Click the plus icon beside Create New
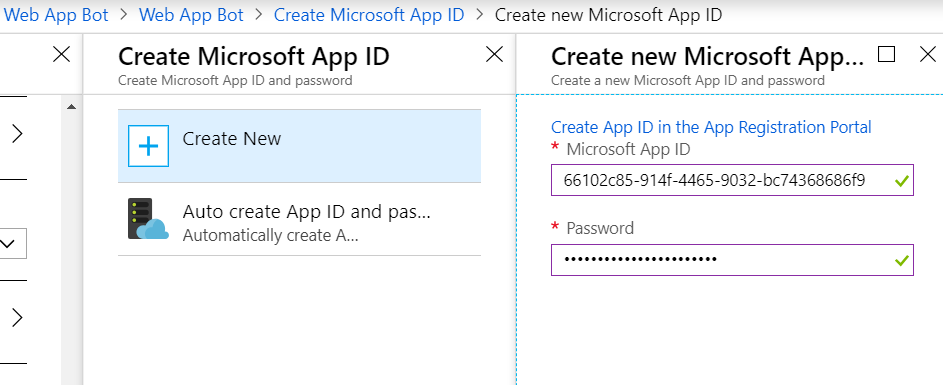The height and width of the screenshot is (385, 943). click(x=149, y=146)
